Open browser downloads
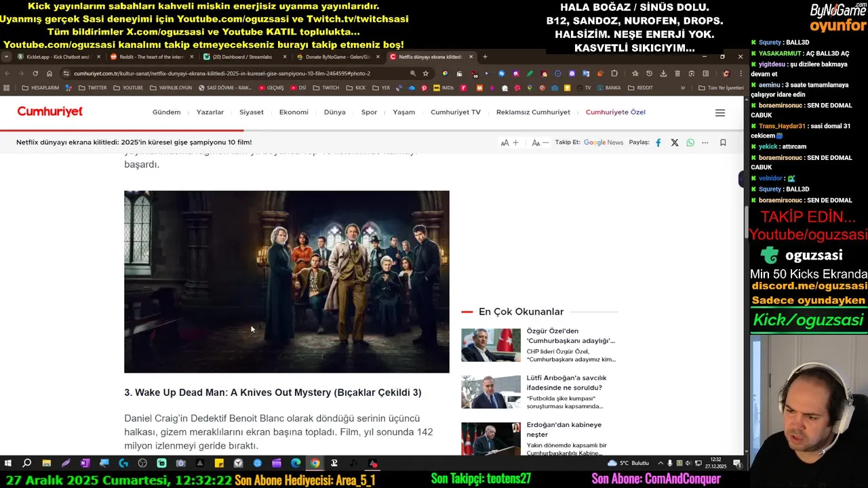Viewport: 868px width, 488px height. coord(663,73)
